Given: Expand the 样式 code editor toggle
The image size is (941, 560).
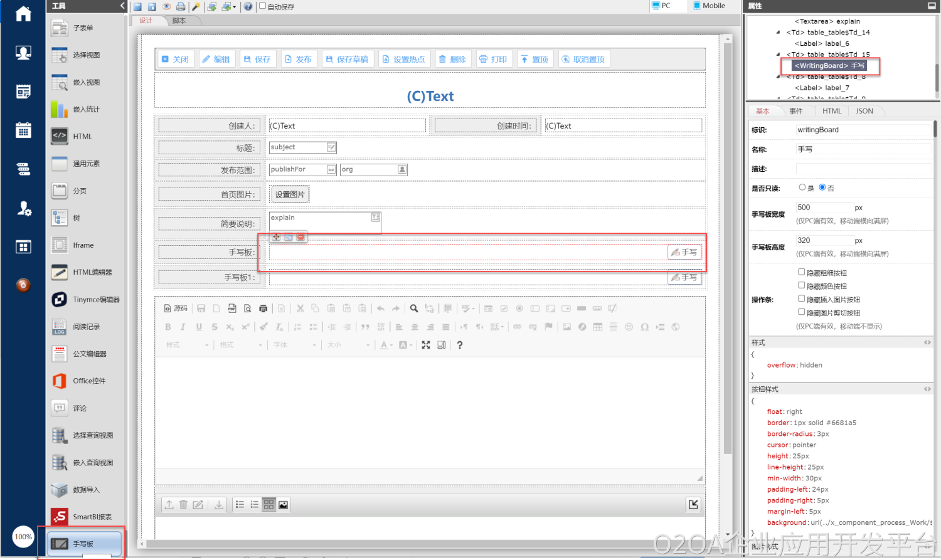Looking at the screenshot, I should (x=927, y=342).
